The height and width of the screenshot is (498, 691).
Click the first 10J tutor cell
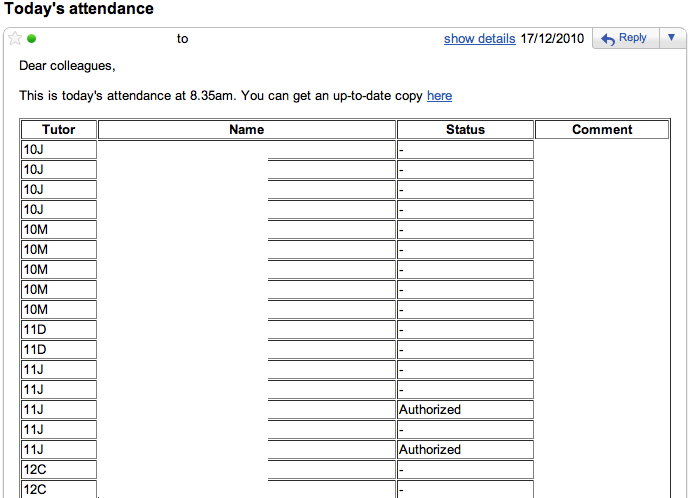click(x=59, y=149)
